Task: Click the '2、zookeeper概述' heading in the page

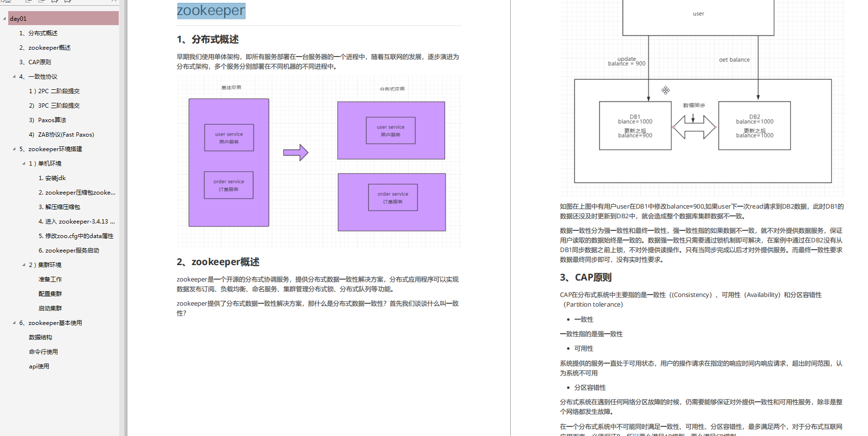Action: pos(218,262)
